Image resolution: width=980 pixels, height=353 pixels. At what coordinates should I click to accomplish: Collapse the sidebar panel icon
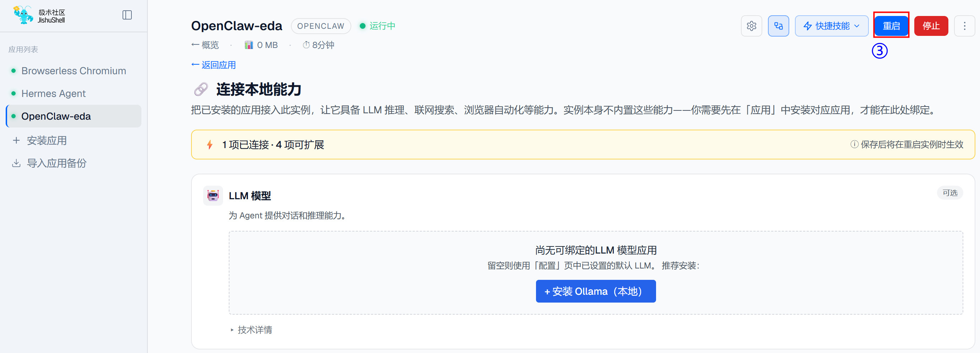click(x=127, y=15)
